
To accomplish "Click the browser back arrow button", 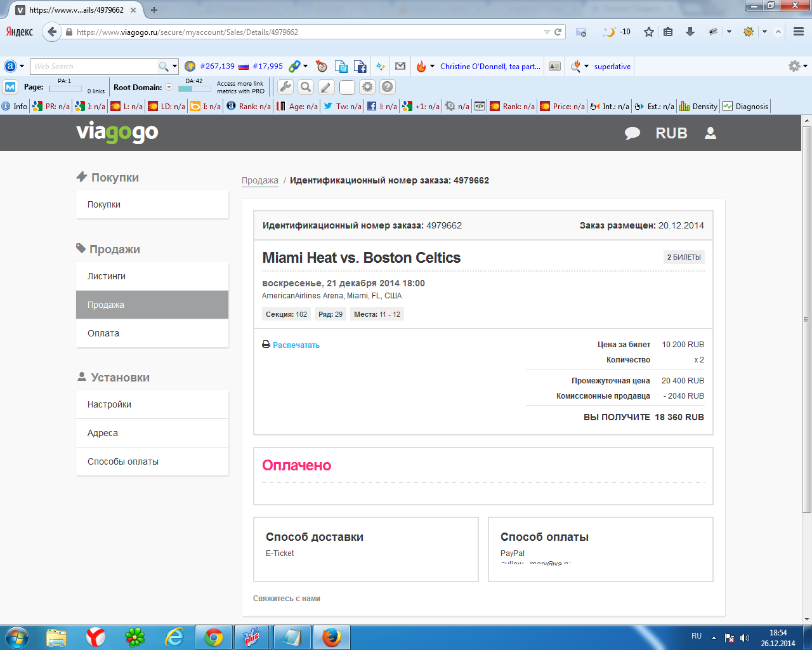I will tap(51, 32).
